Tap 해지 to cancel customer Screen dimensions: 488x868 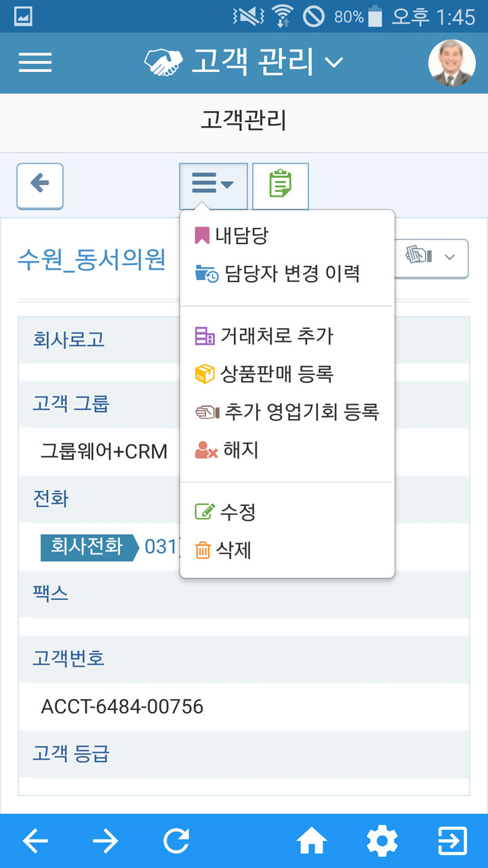click(227, 450)
